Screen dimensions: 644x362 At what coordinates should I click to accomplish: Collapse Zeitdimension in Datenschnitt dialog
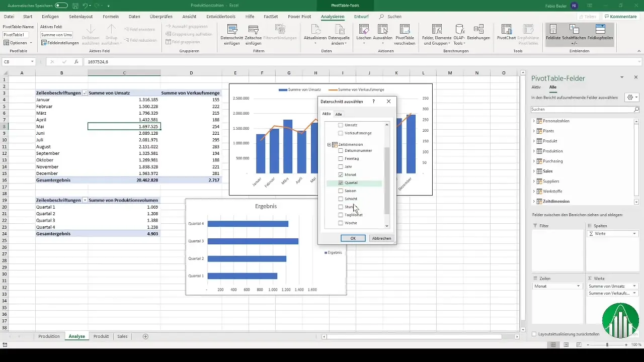[330, 144]
